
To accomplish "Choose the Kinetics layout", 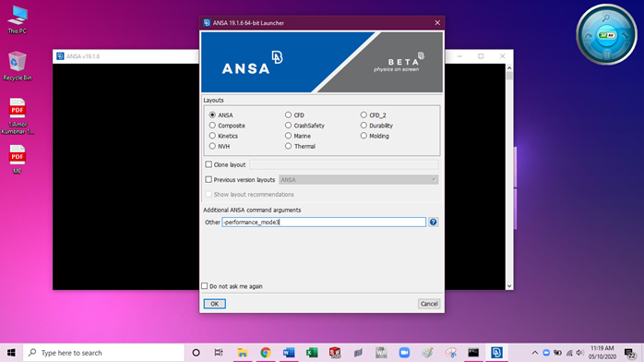I will point(212,136).
